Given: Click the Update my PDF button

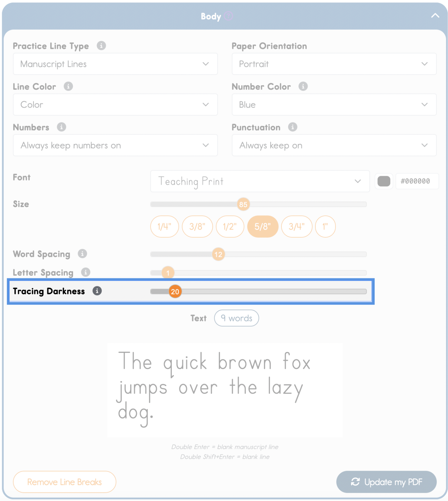Looking at the screenshot, I should pyautogui.click(x=386, y=482).
